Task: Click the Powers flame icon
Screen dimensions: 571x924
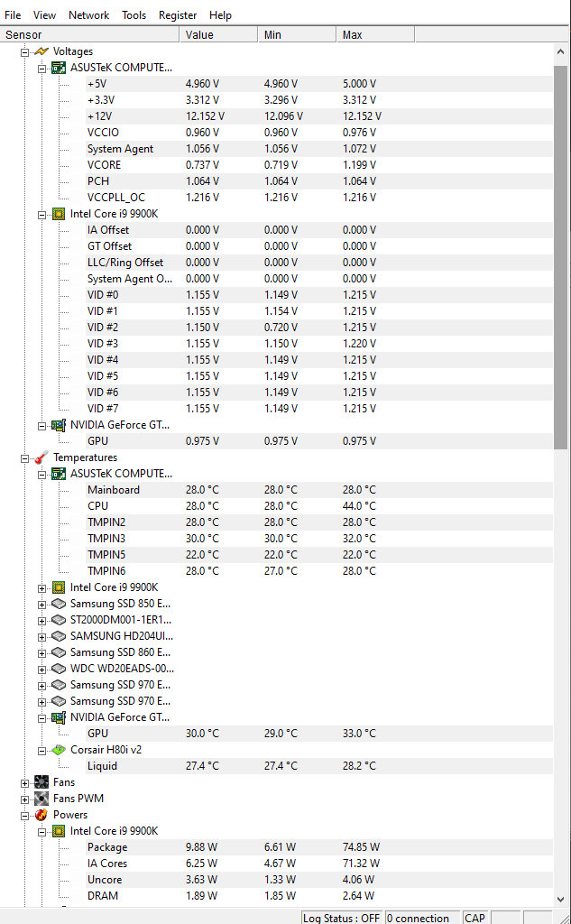Action: pyautogui.click(x=41, y=815)
